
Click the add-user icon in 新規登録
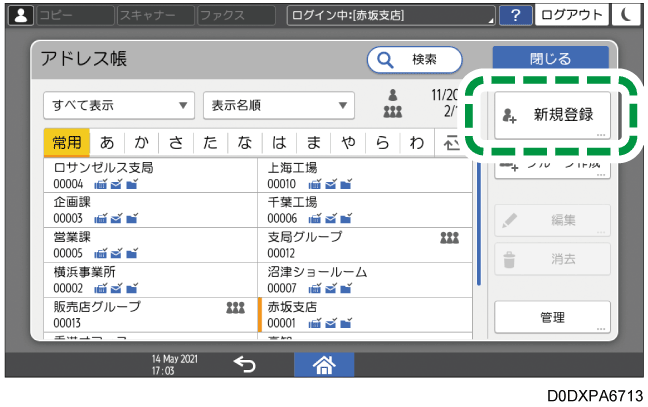click(509, 115)
